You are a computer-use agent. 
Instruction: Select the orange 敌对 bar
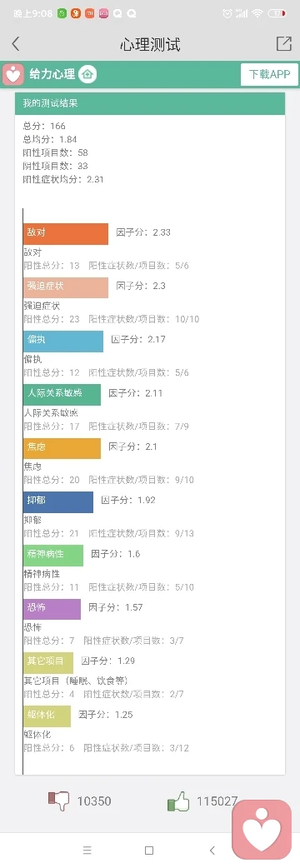(x=66, y=233)
